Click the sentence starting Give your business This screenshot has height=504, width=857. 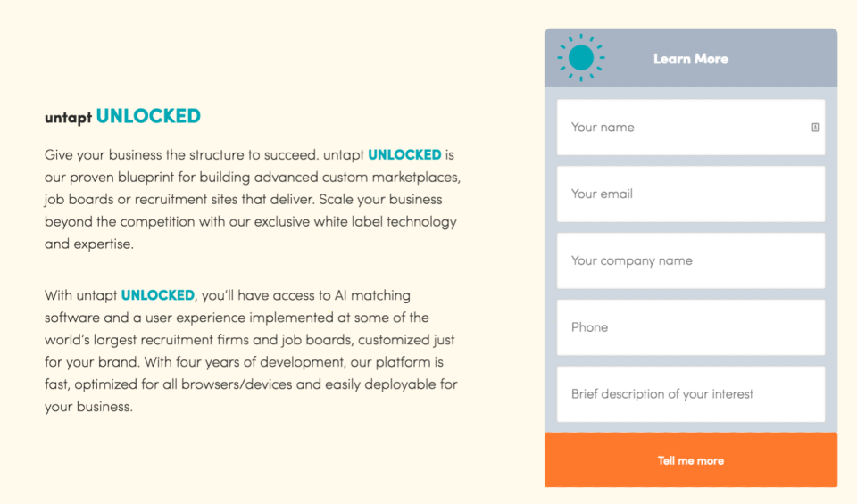coord(181,155)
